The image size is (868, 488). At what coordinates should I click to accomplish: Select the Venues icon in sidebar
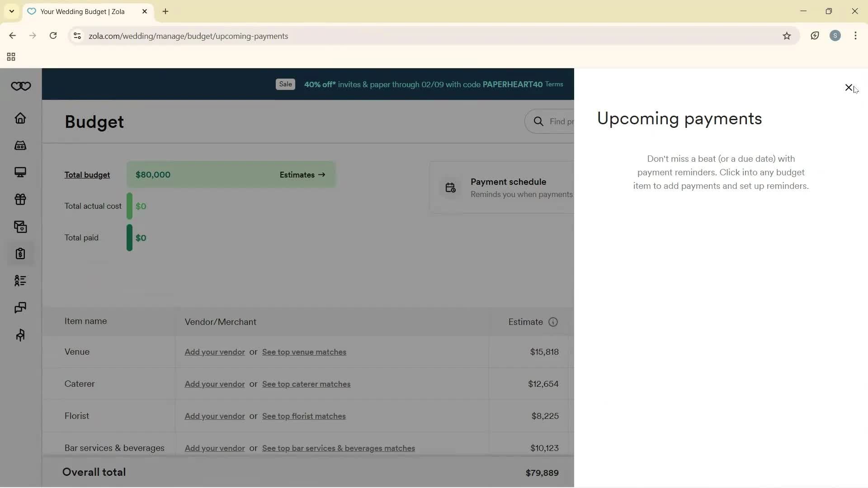(20, 145)
